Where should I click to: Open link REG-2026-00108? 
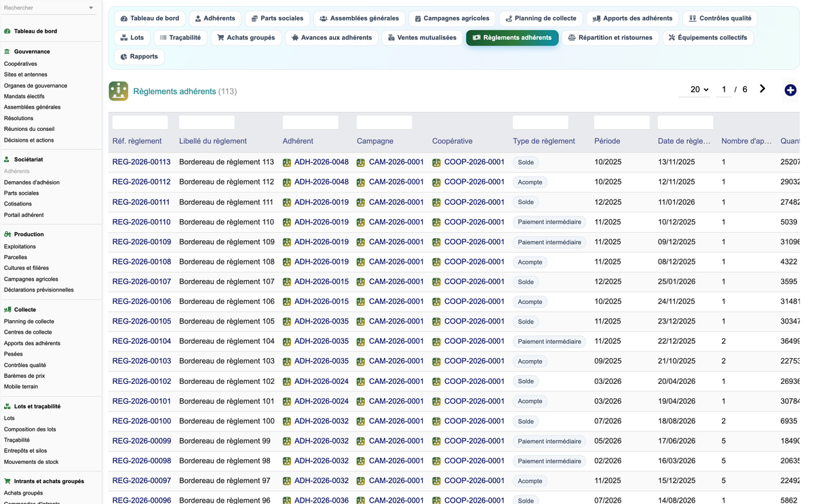141,262
